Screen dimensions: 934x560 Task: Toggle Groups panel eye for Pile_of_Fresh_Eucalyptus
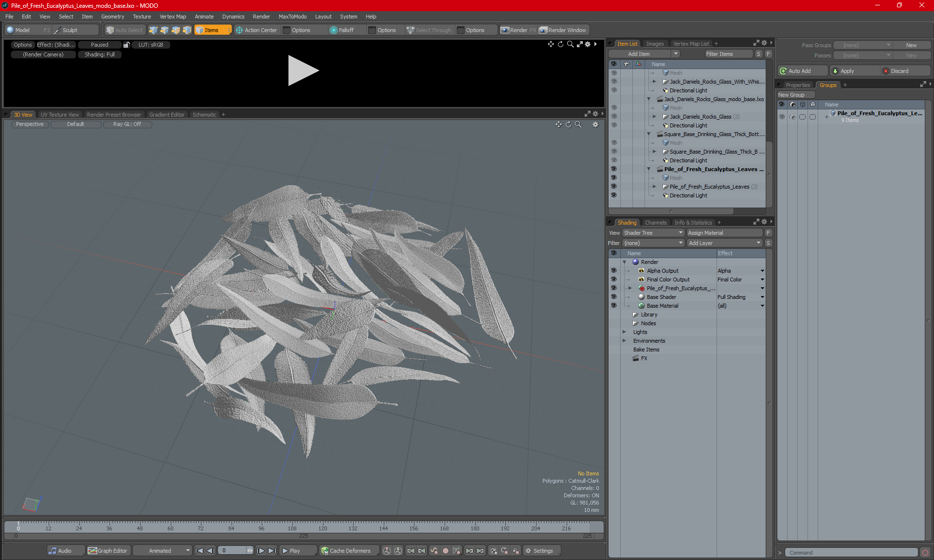click(x=782, y=117)
